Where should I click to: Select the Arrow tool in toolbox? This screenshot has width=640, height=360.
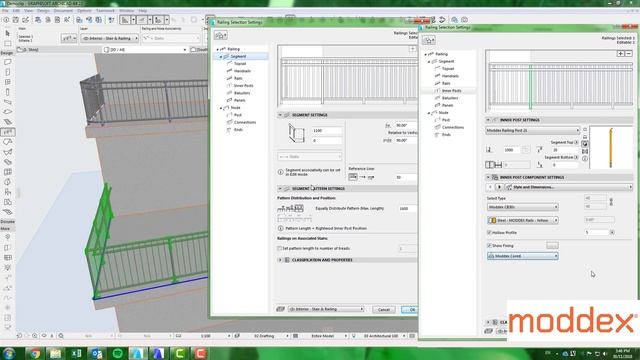click(x=7, y=33)
